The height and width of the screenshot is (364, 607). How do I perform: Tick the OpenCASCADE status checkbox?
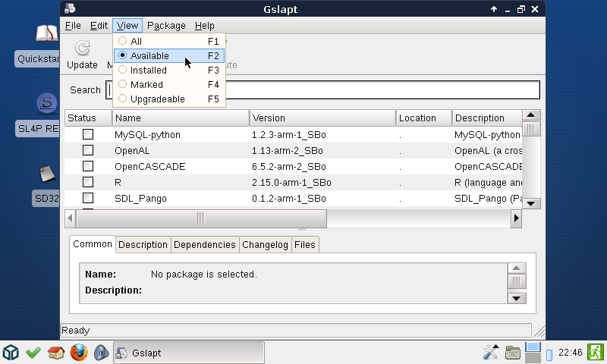tap(88, 166)
